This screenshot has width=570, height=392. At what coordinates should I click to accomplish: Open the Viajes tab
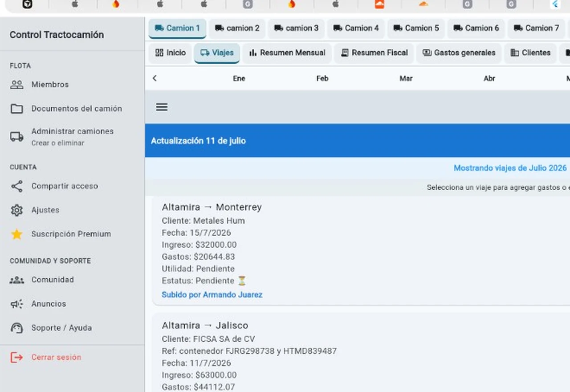coord(217,53)
